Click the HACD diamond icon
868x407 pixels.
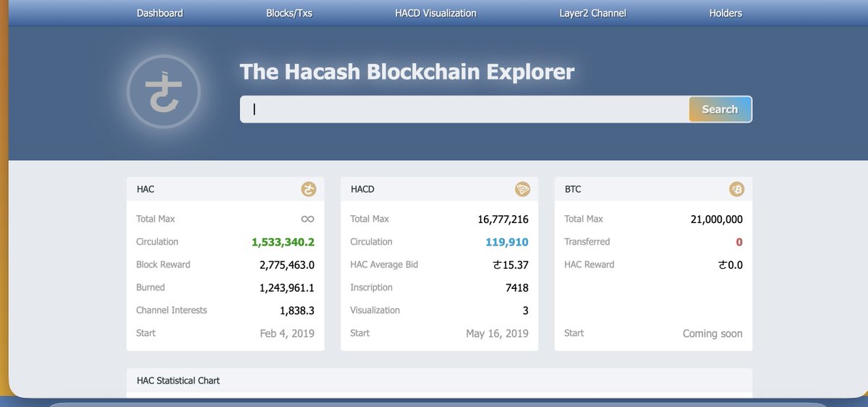click(523, 190)
